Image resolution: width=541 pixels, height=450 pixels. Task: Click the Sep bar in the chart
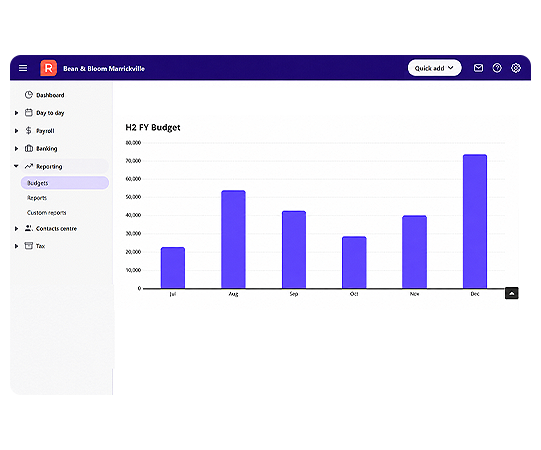pos(294,250)
